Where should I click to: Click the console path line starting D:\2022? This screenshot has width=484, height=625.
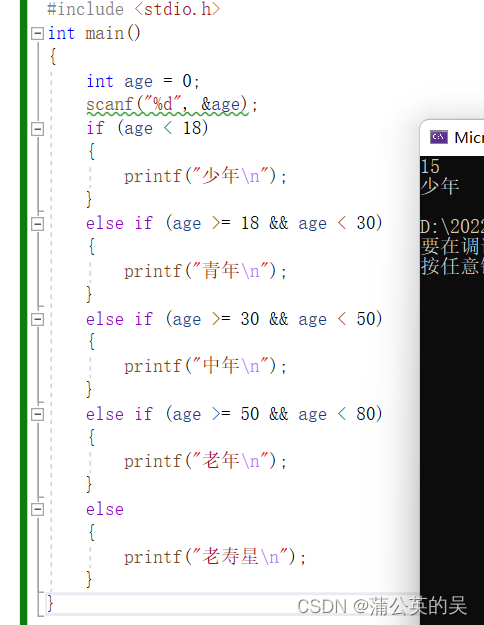452,227
